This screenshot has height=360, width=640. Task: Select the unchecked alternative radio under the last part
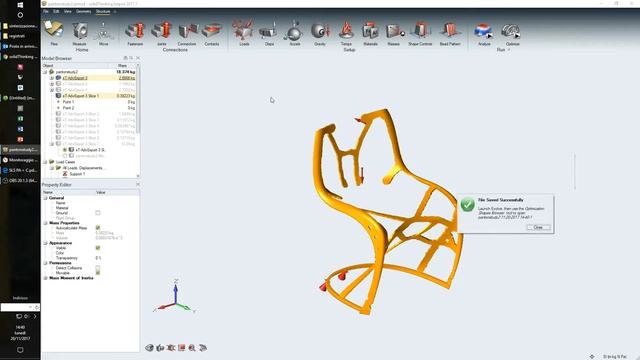64,156
